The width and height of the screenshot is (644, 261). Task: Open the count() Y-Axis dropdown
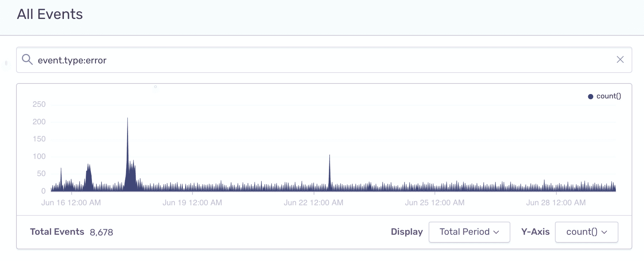586,232
